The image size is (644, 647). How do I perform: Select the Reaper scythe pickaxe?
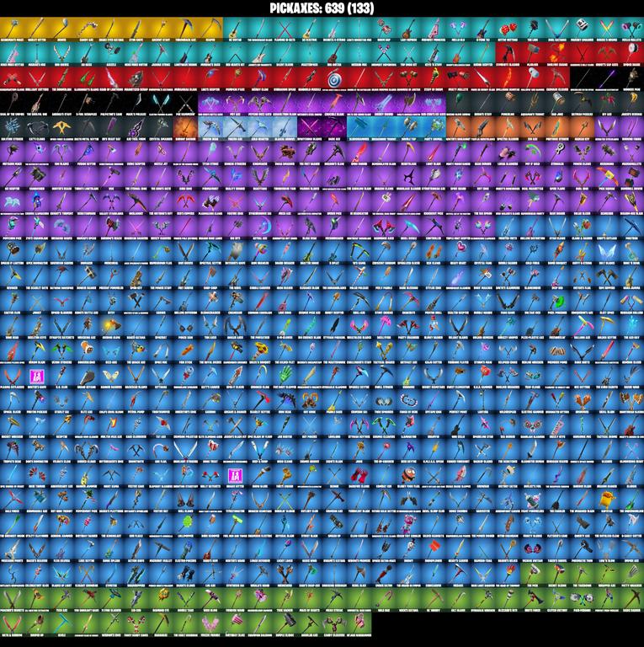coord(210,29)
